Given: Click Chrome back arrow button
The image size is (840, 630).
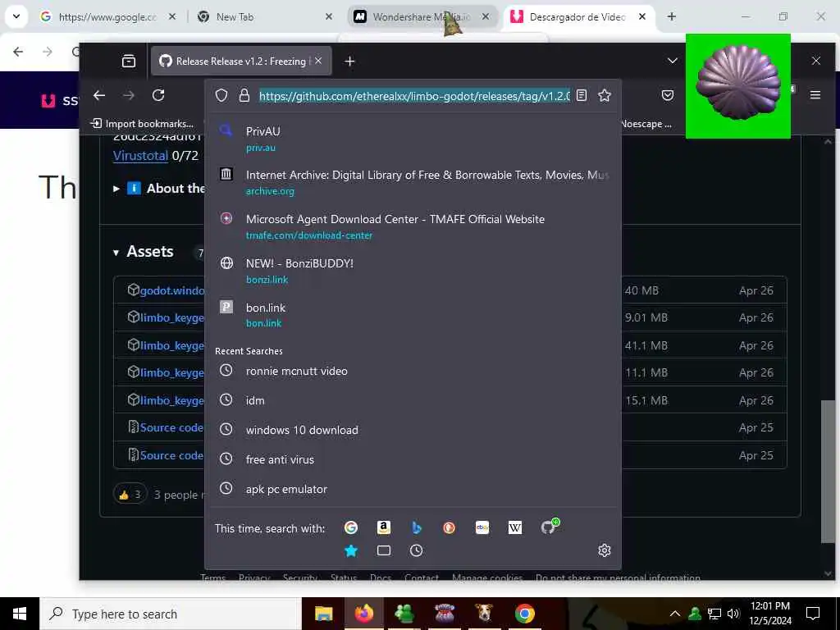Looking at the screenshot, I should click(x=18, y=52).
